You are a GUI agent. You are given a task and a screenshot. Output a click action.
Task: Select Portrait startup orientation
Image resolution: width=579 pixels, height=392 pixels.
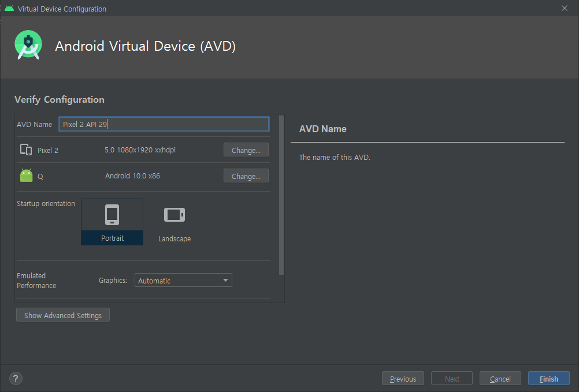(112, 222)
